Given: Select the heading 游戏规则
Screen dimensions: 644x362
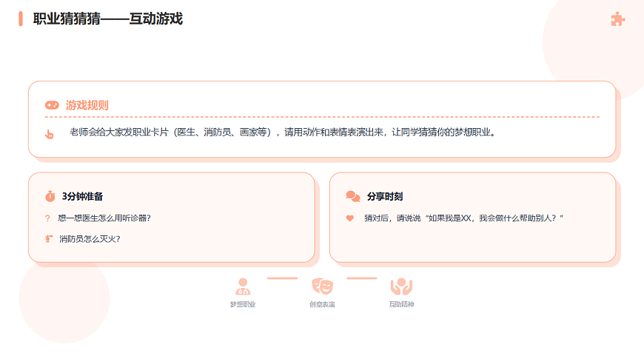Looking at the screenshot, I should click(x=87, y=106).
